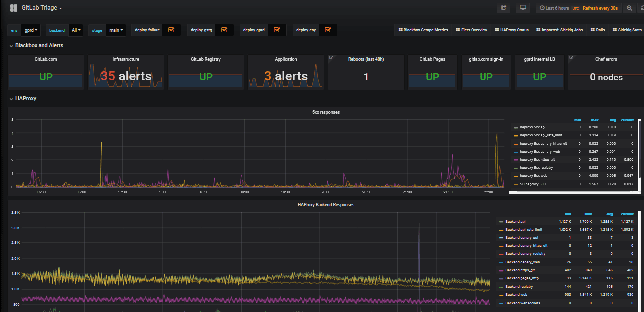Viewport: 644px width, 312px height.
Task: Disable the deploy-cny checkbox
Action: (x=328, y=30)
